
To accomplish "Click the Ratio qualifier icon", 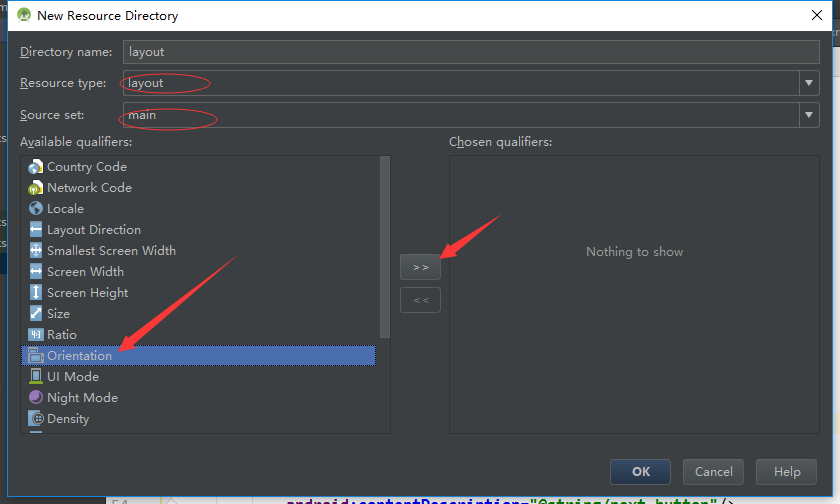I will point(35,335).
